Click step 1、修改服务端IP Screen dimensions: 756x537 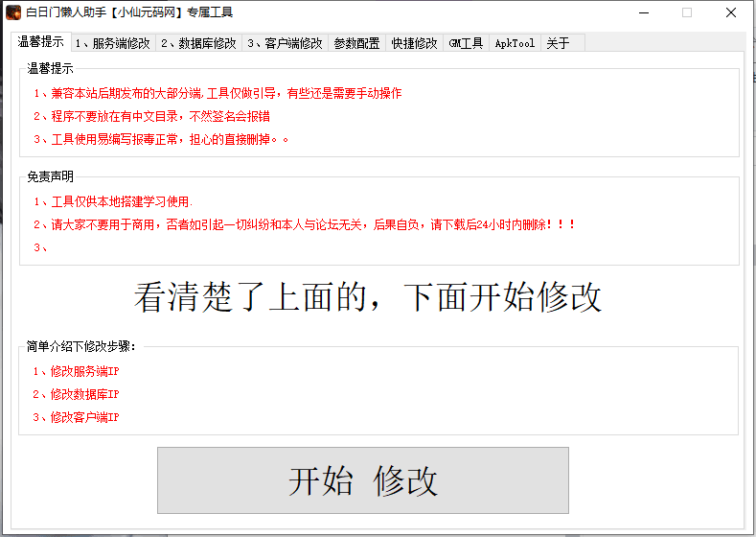tap(76, 371)
